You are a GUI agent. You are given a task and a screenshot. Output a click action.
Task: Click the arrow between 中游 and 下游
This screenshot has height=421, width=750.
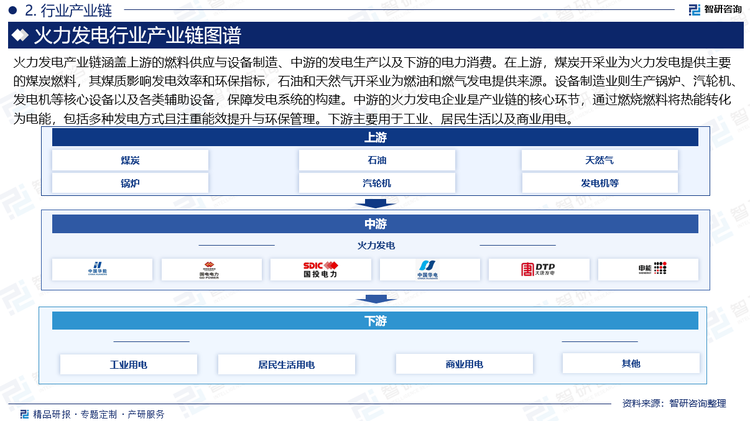point(375,299)
